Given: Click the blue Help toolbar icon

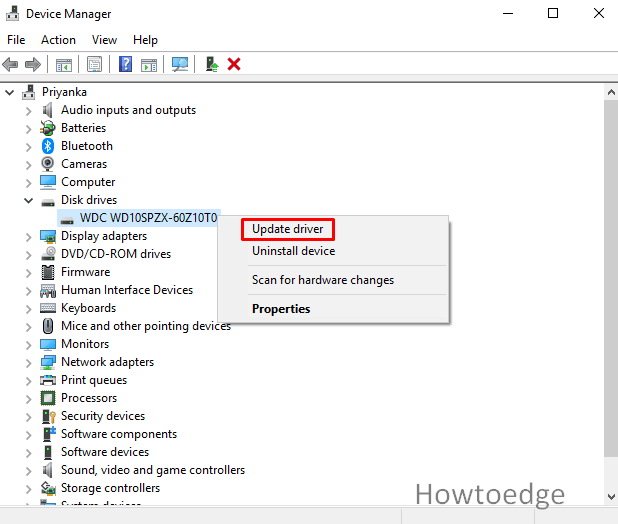Looking at the screenshot, I should pyautogui.click(x=125, y=64).
